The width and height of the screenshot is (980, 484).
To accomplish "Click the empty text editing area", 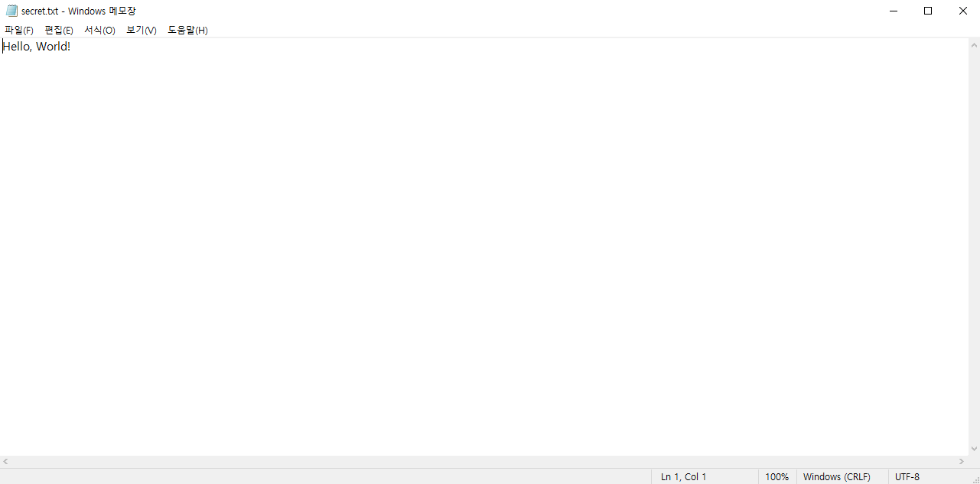I will 483,252.
